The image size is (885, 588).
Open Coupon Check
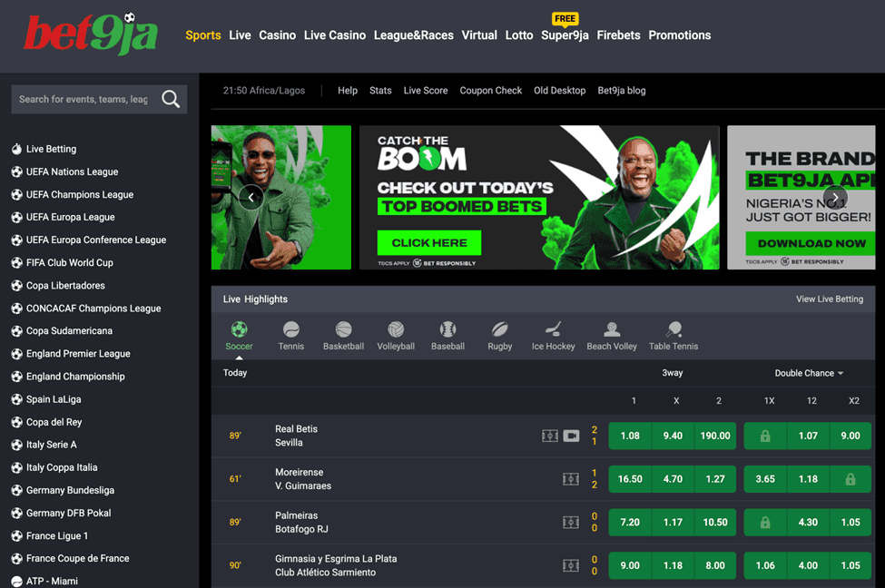click(490, 91)
